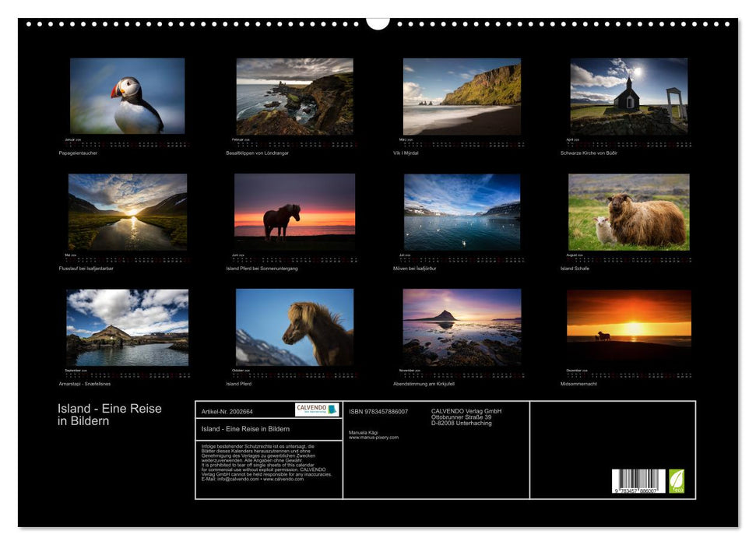This screenshot has width=756, height=545.
Task: Select the Flusslauf bei Ísafjarðarbær image
Action: [x=127, y=212]
